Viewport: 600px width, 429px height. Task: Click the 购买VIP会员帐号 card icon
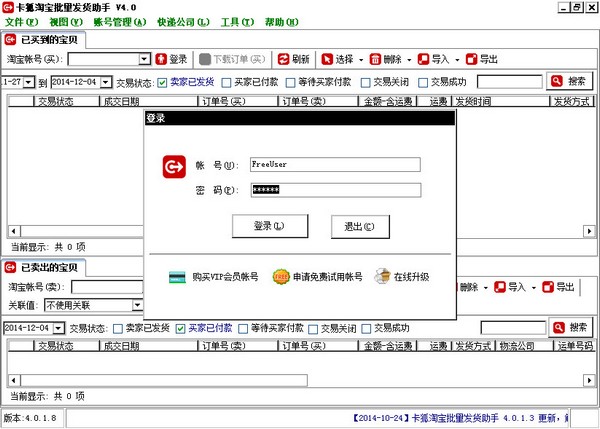177,276
